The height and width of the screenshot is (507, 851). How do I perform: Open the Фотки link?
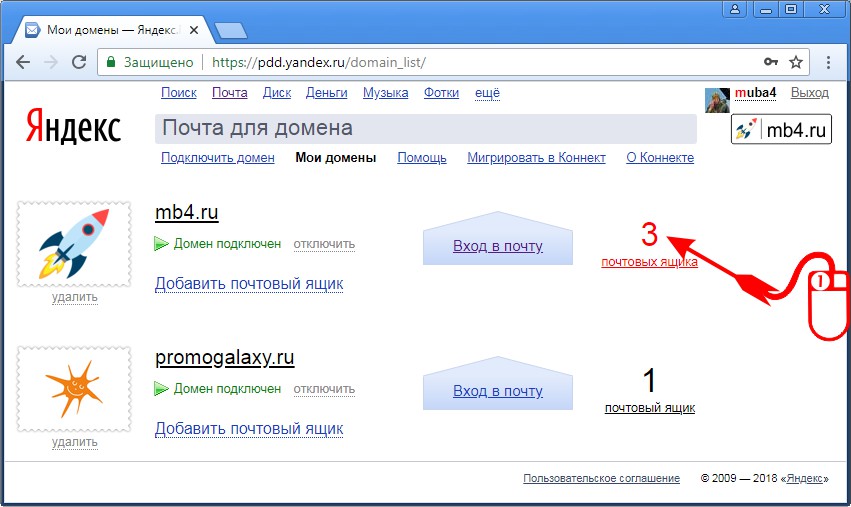pyautogui.click(x=441, y=93)
